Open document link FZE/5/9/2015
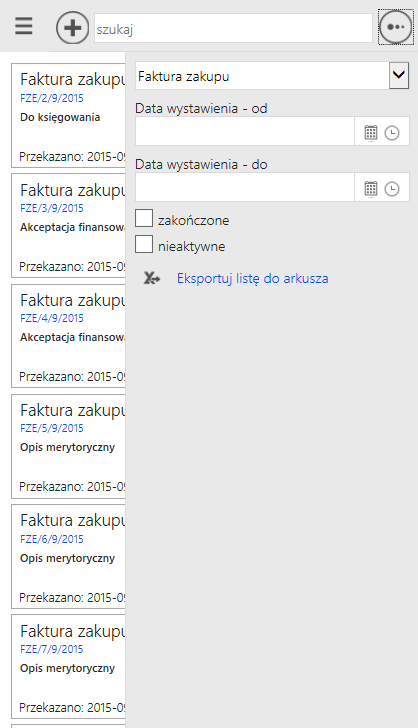This screenshot has height=728, width=418. 52,428
